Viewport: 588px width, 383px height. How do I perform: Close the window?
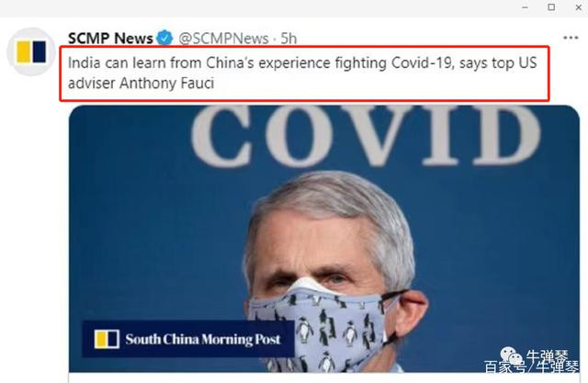(x=578, y=7)
